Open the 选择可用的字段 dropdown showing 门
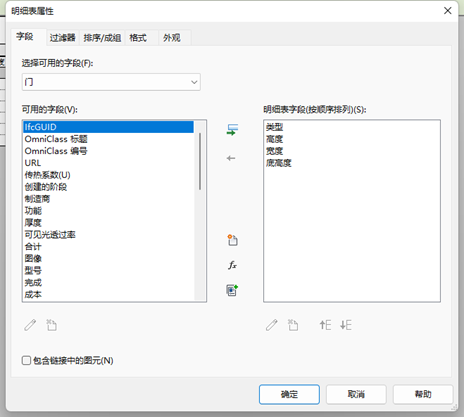Image resolution: width=464 pixels, height=417 pixels. click(x=111, y=82)
